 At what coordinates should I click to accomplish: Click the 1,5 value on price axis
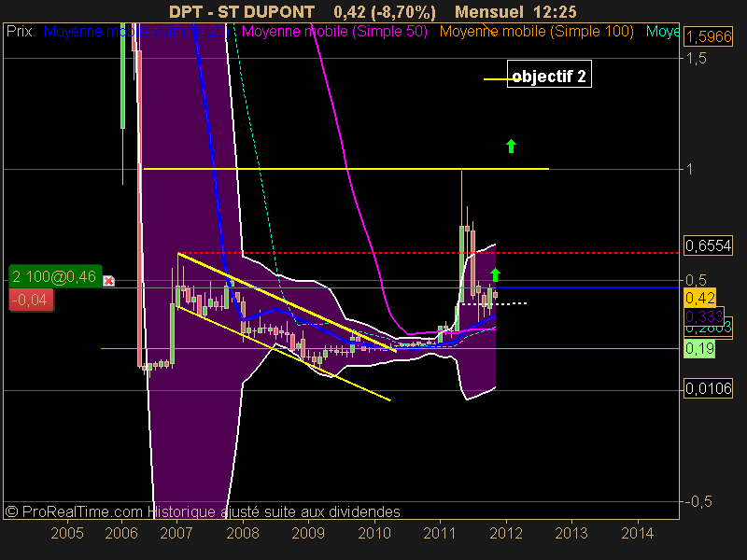(x=696, y=59)
